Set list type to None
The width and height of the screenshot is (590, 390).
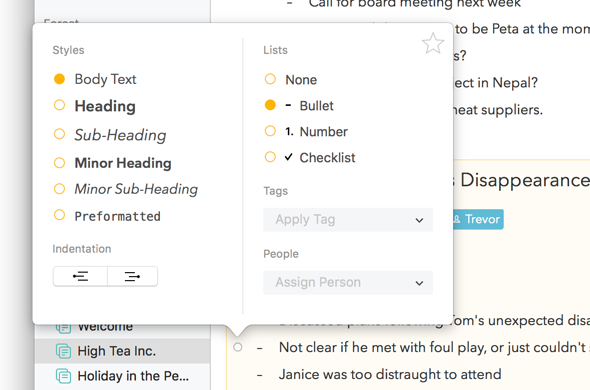point(290,79)
